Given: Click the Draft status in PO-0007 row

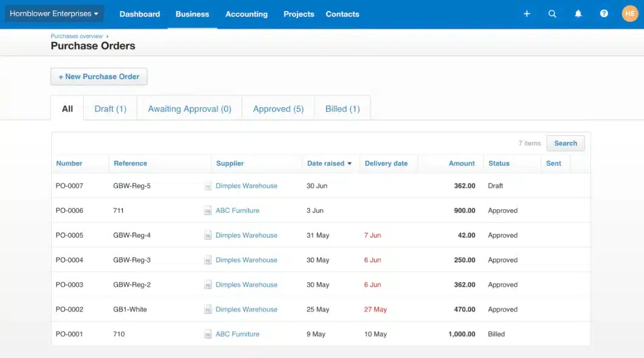Looking at the screenshot, I should [496, 186].
